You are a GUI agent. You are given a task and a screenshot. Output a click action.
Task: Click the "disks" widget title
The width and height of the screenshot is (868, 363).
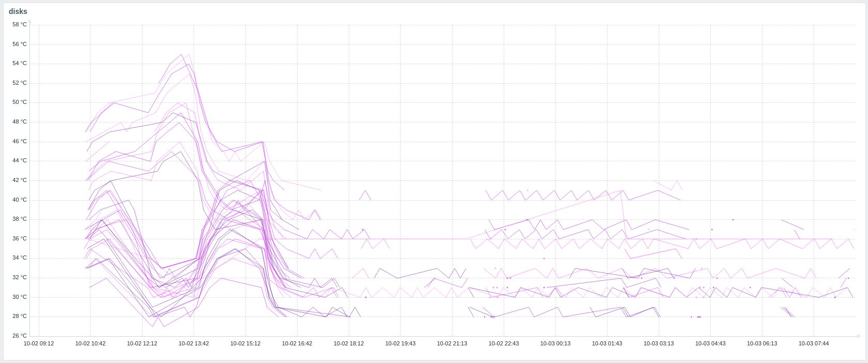pyautogui.click(x=18, y=11)
